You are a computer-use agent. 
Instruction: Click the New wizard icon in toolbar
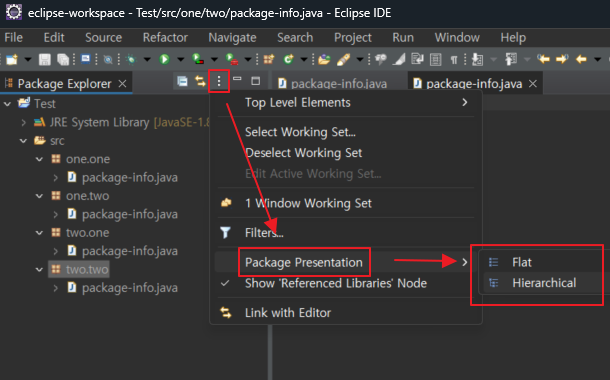click(x=12, y=60)
